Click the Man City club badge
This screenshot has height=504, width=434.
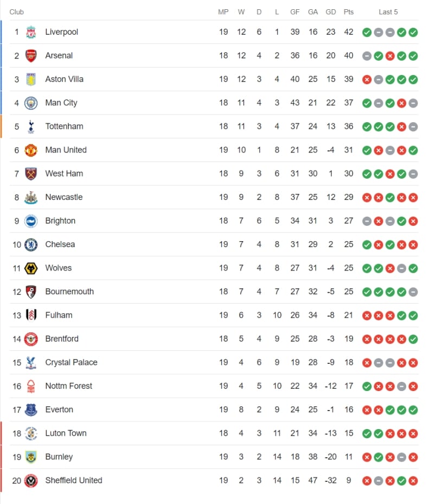tap(31, 103)
